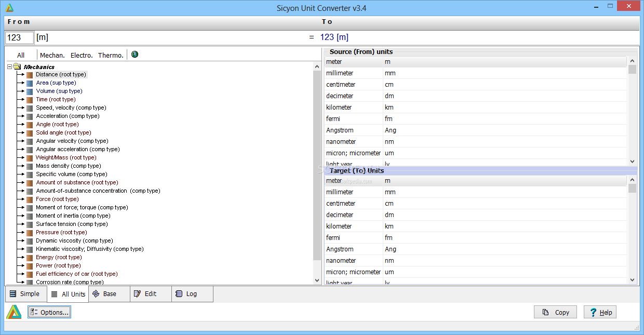Click the globe icon in category toolbar
The width and height of the screenshot is (644, 335).
point(135,55)
